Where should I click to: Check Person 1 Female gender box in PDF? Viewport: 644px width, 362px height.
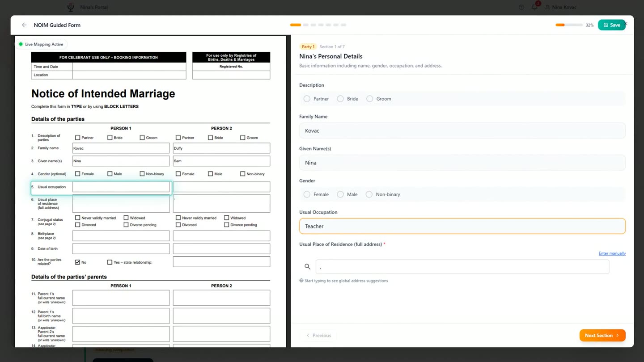[78, 174]
